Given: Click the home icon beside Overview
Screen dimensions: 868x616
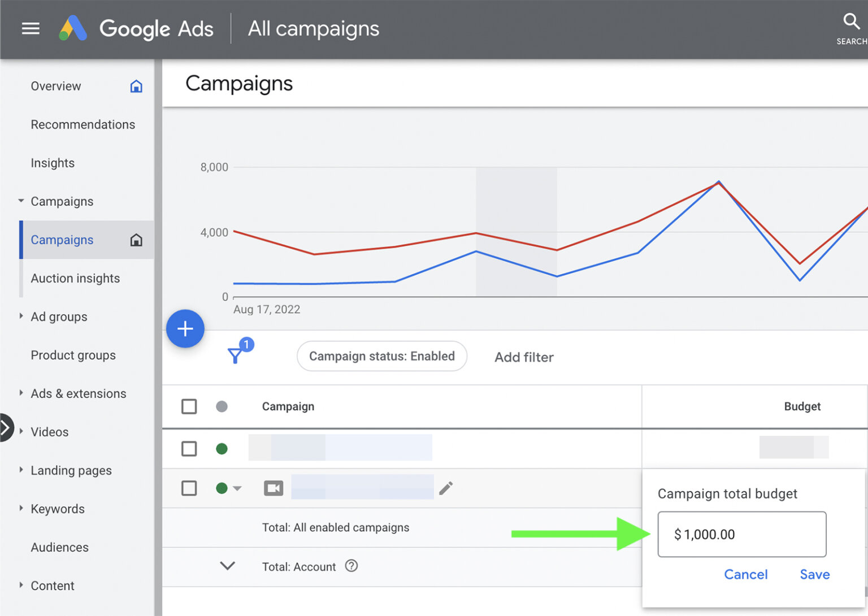Looking at the screenshot, I should (136, 86).
